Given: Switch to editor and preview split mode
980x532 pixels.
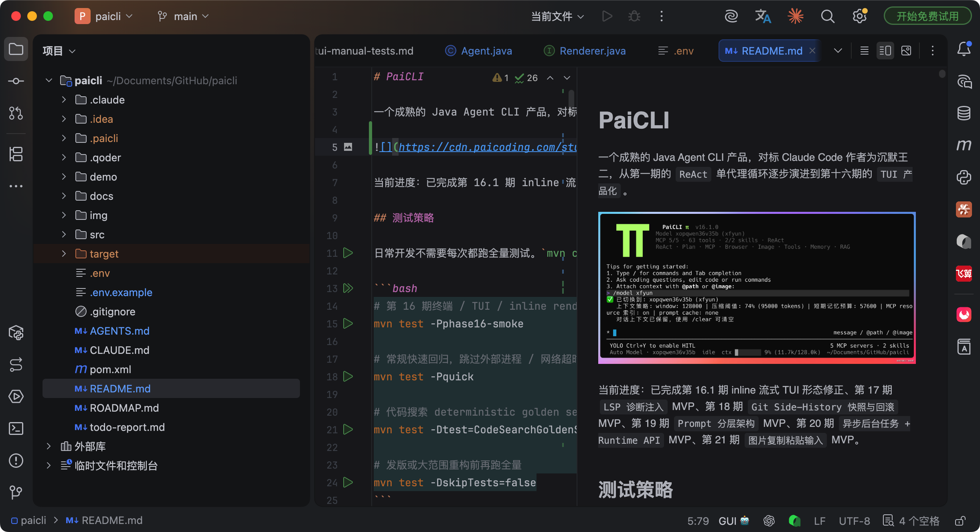Looking at the screenshot, I should click(x=885, y=51).
